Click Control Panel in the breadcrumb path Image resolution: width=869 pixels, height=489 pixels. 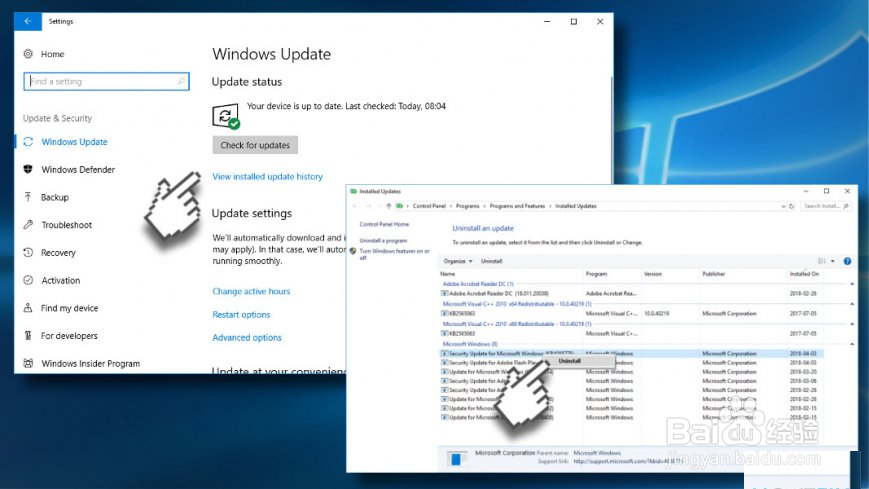click(x=429, y=206)
